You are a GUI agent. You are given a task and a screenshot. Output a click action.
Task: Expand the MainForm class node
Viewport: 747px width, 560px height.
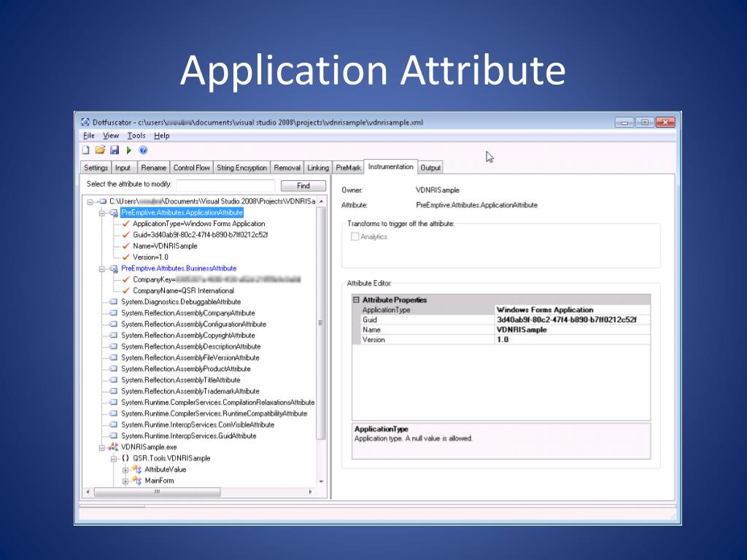tap(125, 481)
